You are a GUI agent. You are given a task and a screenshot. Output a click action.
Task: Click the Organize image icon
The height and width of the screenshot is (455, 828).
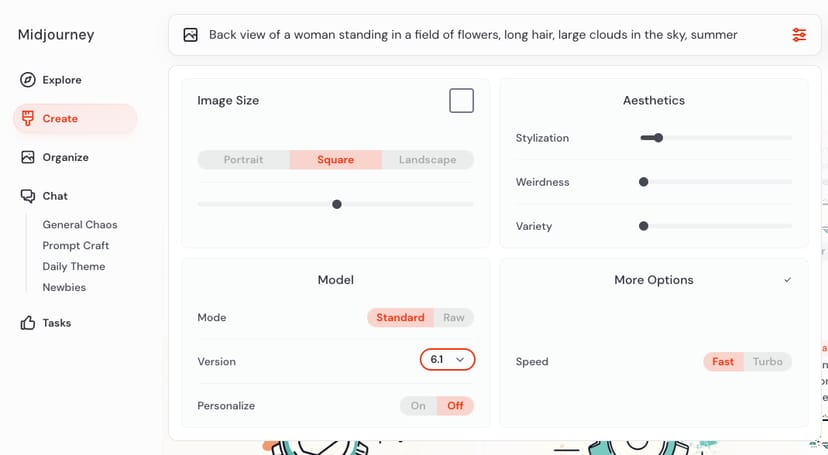pyautogui.click(x=28, y=157)
